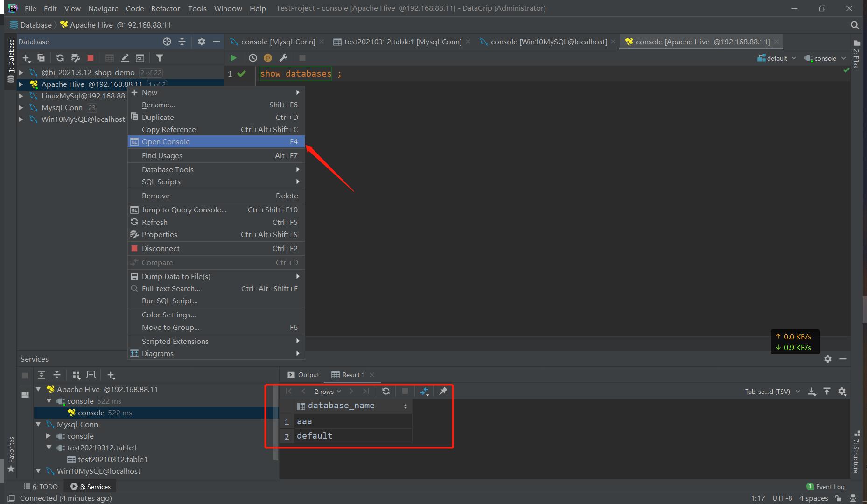Toggle the 1: Database tool window button
Screen dimensions: 867x504
coord(11,61)
